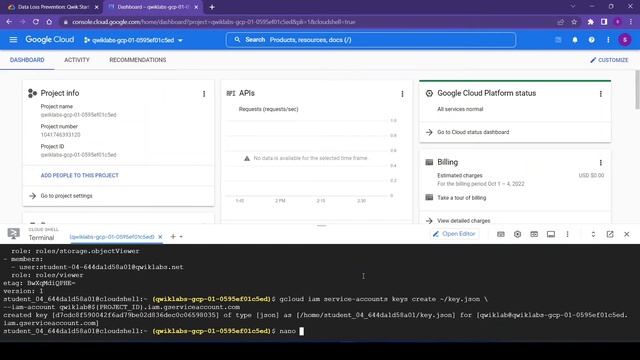The width and height of the screenshot is (640, 360).
Task: Collapse or expand Cloud Shell panel
Action: tap(593, 234)
